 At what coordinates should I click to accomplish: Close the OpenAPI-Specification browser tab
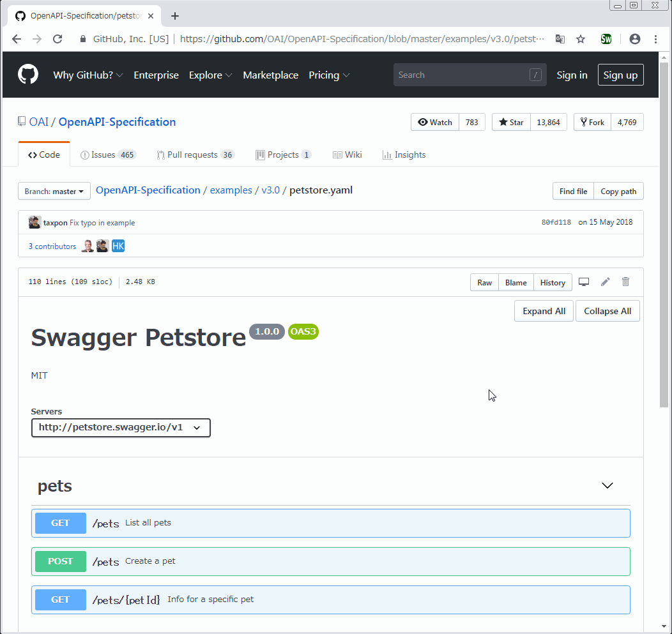[151, 16]
